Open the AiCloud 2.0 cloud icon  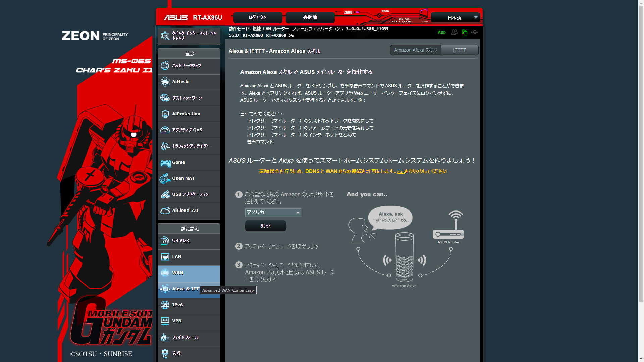point(165,210)
